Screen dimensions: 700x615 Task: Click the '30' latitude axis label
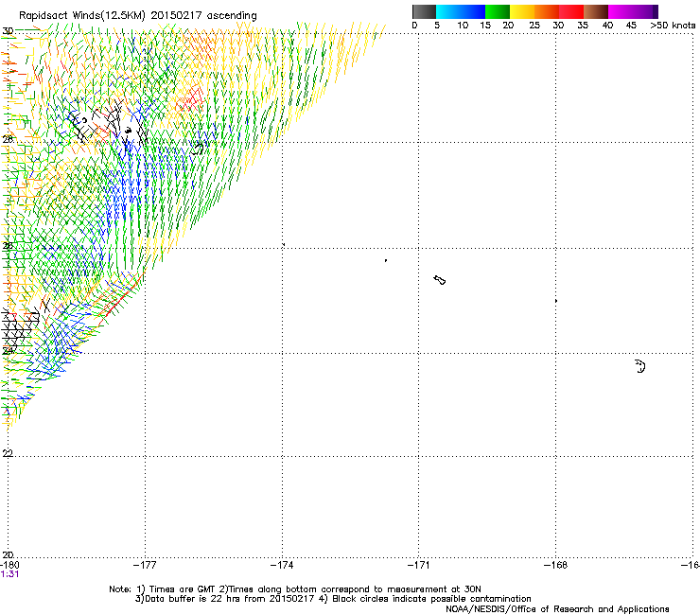tap(8, 31)
